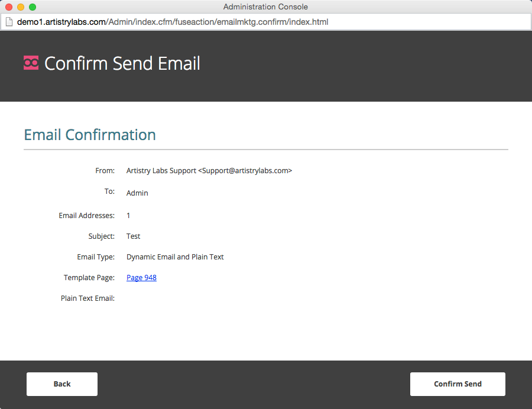Click the Administration Console window title

point(265,7)
